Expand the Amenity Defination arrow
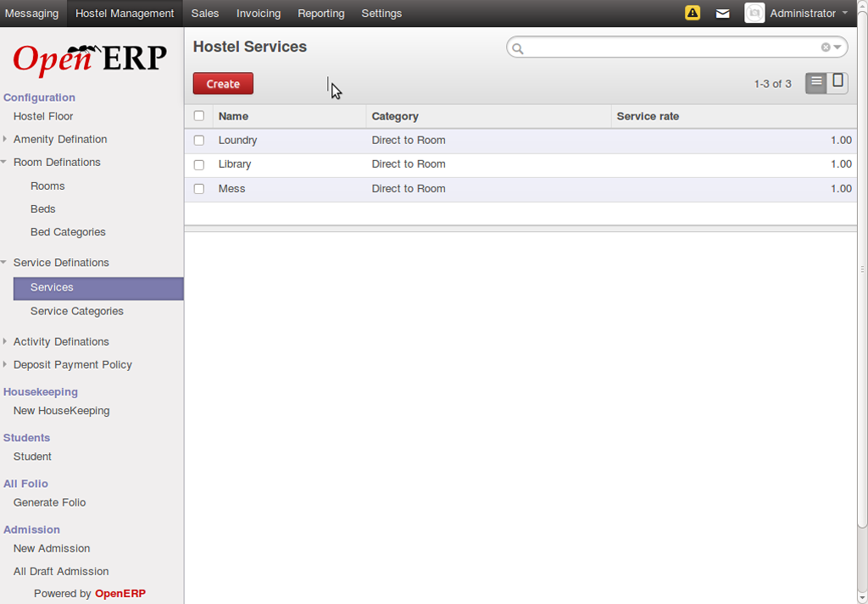The height and width of the screenshot is (604, 868). pyautogui.click(x=5, y=139)
